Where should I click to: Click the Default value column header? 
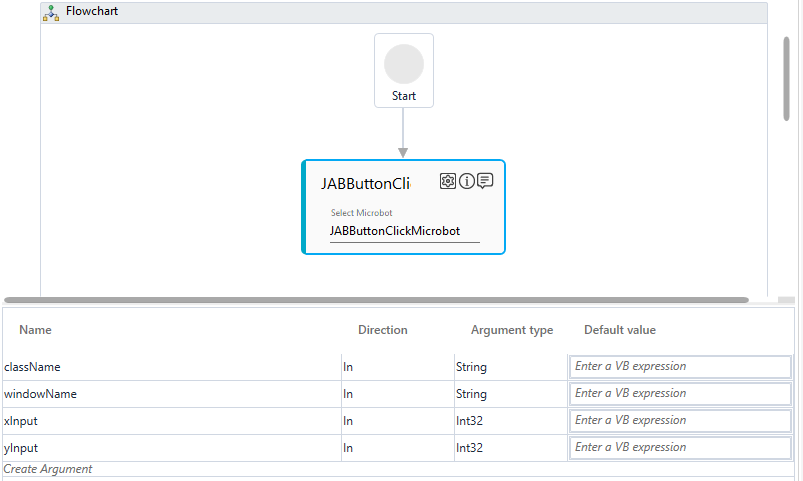[x=620, y=330]
